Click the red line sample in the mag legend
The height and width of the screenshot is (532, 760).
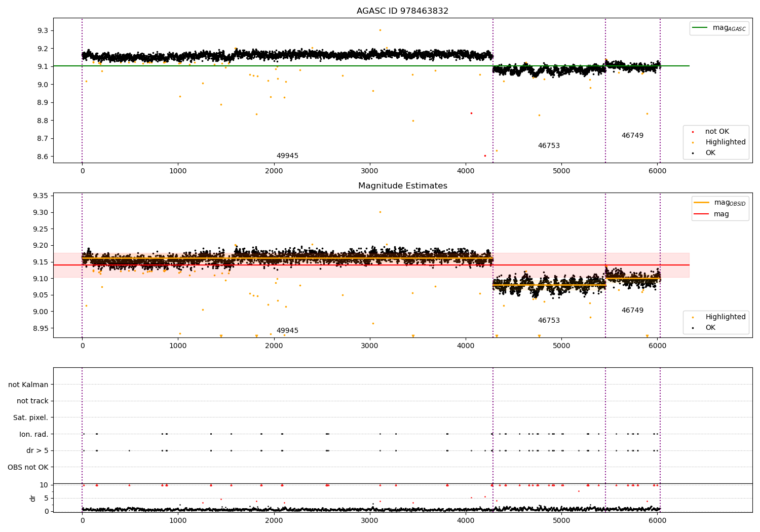(x=702, y=214)
